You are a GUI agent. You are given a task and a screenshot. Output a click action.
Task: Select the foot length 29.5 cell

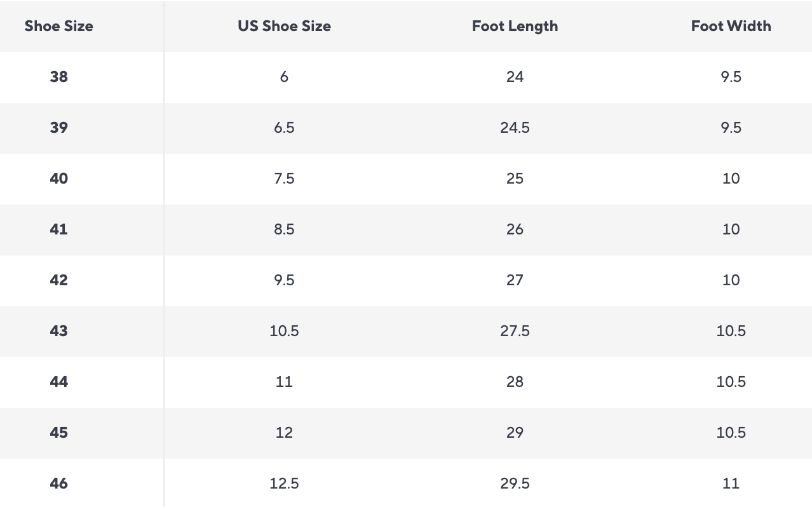(x=515, y=483)
